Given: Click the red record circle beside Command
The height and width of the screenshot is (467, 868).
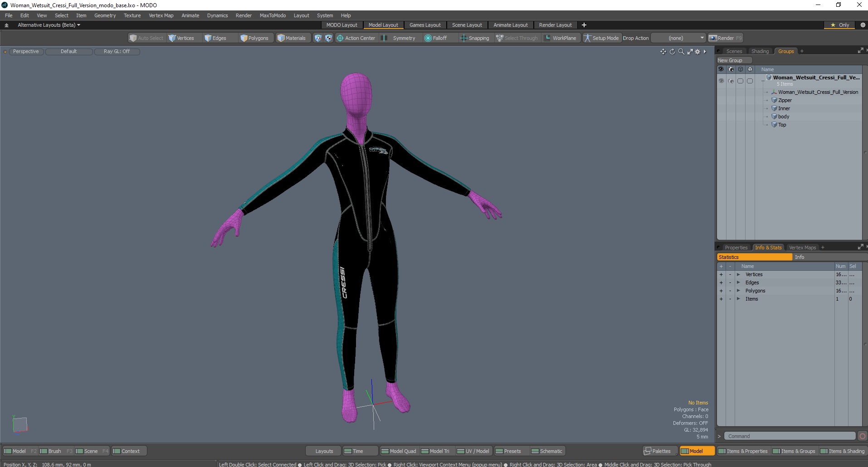Looking at the screenshot, I should (x=863, y=436).
